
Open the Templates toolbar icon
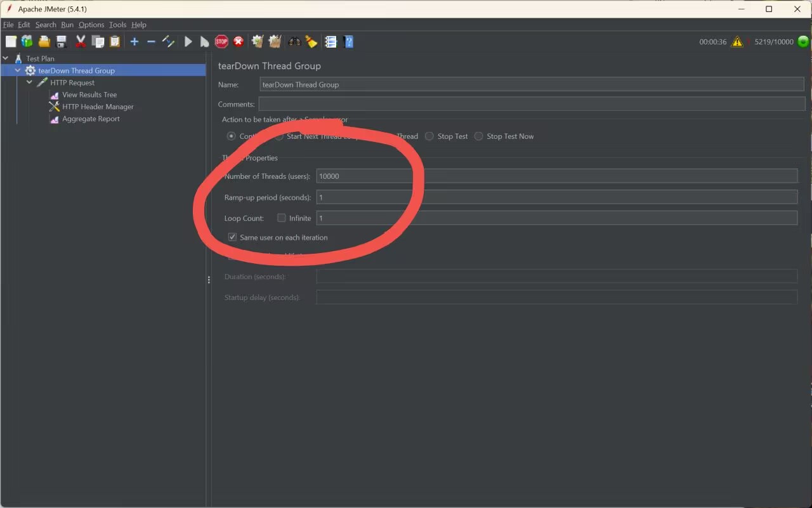[27, 42]
